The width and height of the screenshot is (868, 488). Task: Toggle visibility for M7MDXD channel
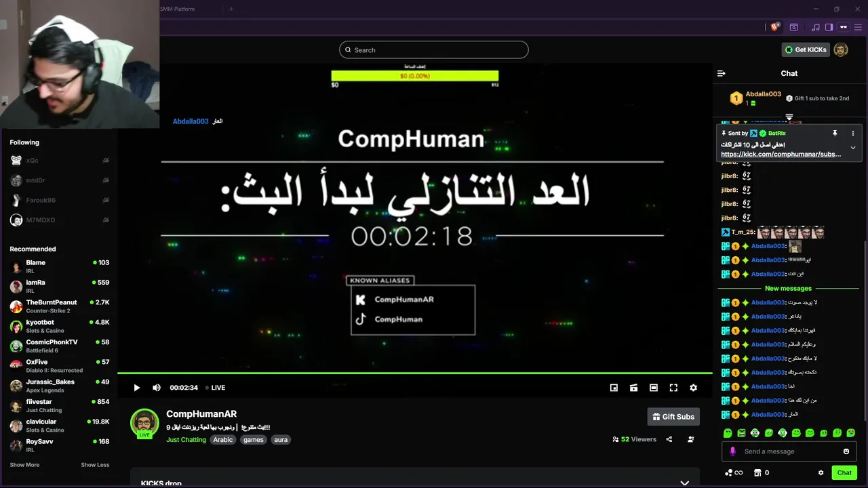coord(106,220)
